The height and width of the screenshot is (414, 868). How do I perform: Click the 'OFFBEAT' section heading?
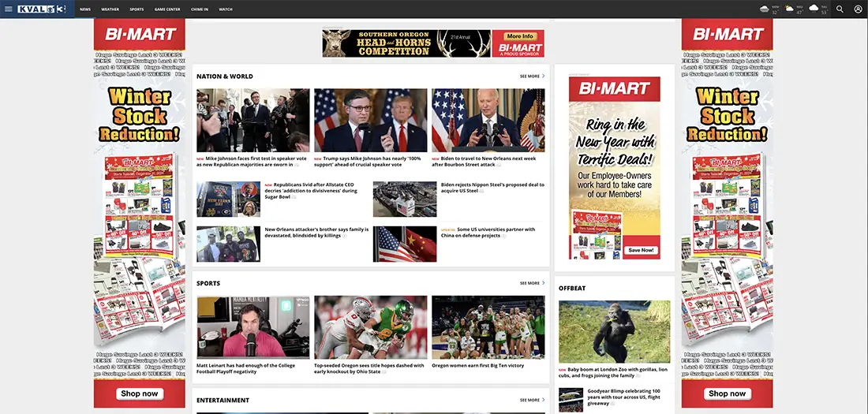[572, 289]
